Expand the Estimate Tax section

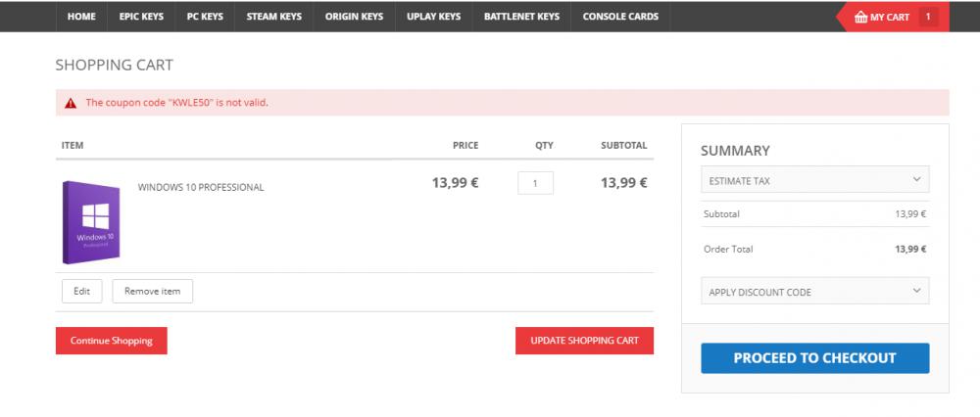point(815,180)
